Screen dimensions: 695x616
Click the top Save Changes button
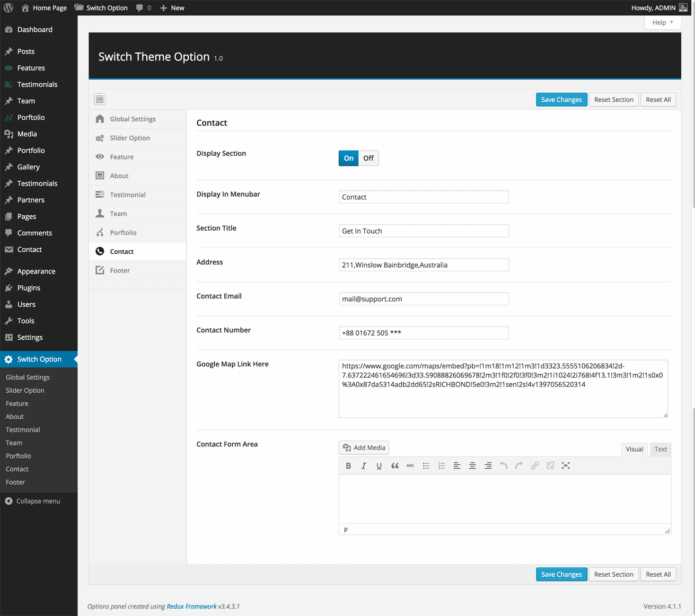click(561, 100)
